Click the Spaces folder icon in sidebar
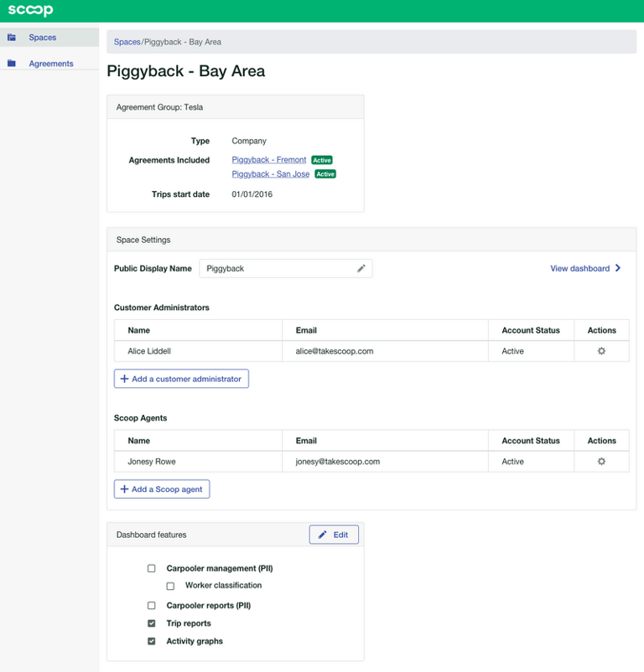This screenshot has width=644, height=672. [12, 38]
